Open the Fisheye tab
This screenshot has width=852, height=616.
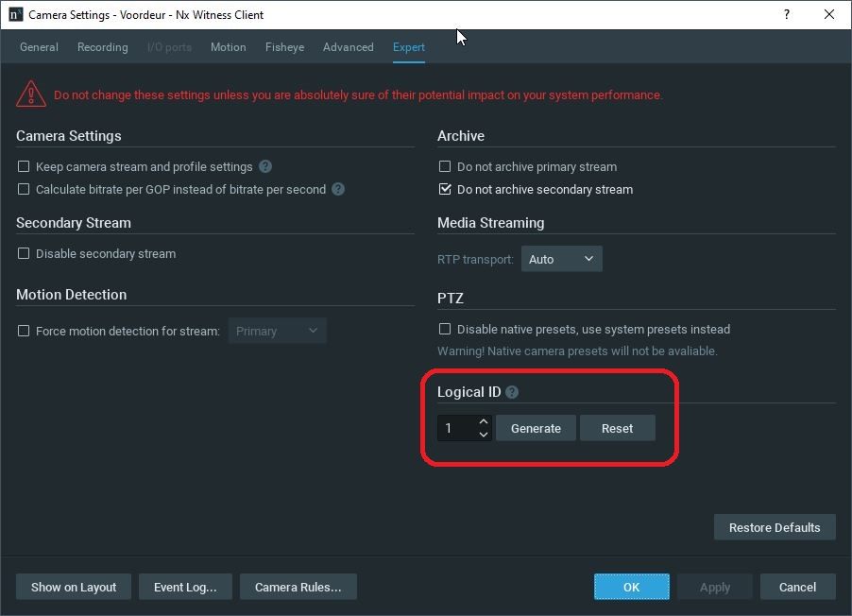284,47
